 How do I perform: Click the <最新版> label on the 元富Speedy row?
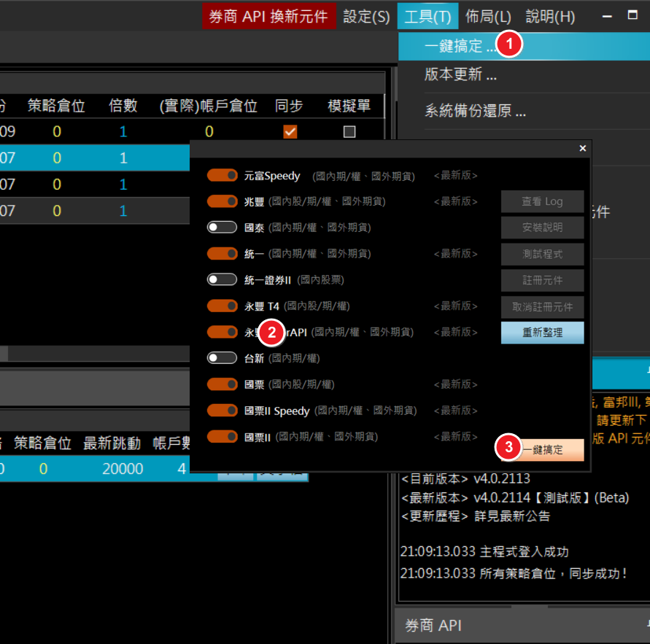(x=455, y=175)
